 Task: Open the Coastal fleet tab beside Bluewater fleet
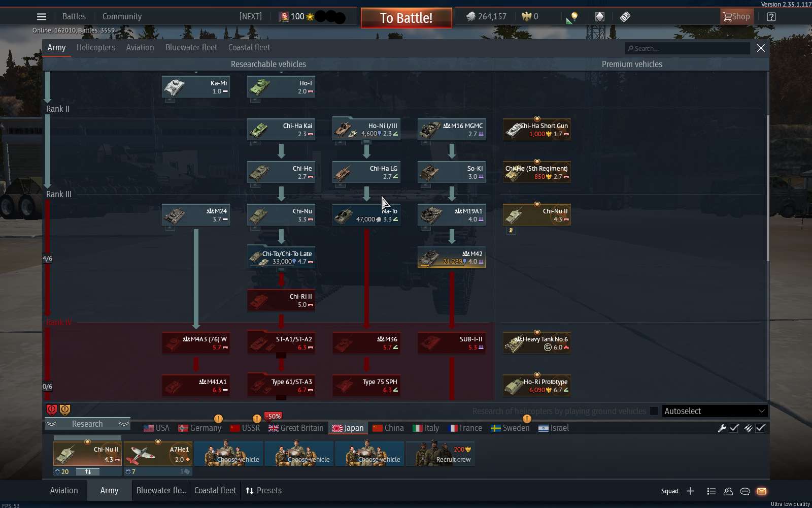249,47
